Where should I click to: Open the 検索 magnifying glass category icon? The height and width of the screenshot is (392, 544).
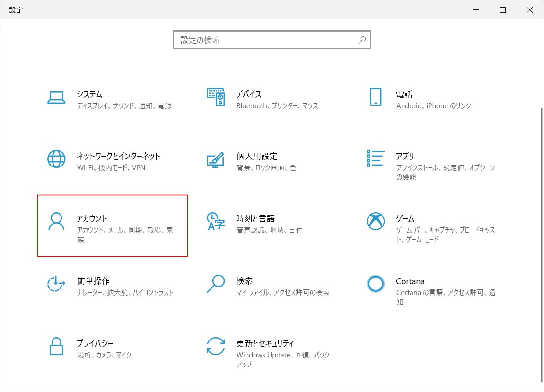(x=216, y=284)
